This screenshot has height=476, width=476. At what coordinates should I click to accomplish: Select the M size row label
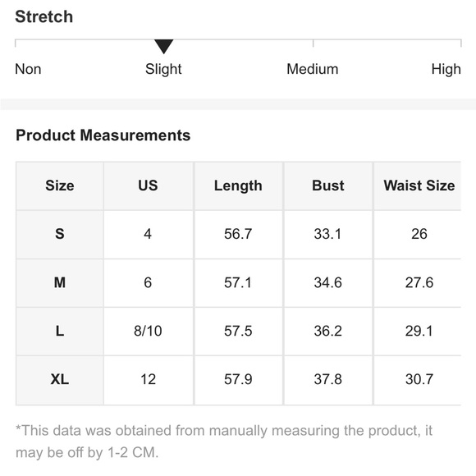pos(59,282)
